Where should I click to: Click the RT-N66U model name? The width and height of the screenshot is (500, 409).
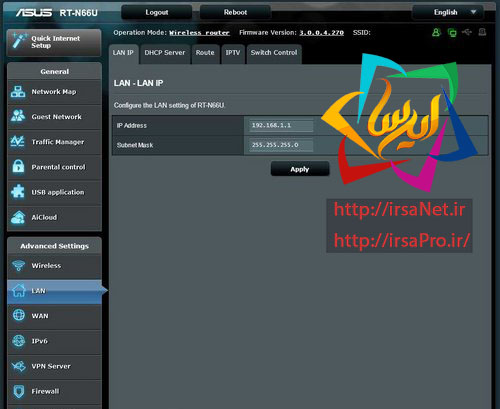79,13
